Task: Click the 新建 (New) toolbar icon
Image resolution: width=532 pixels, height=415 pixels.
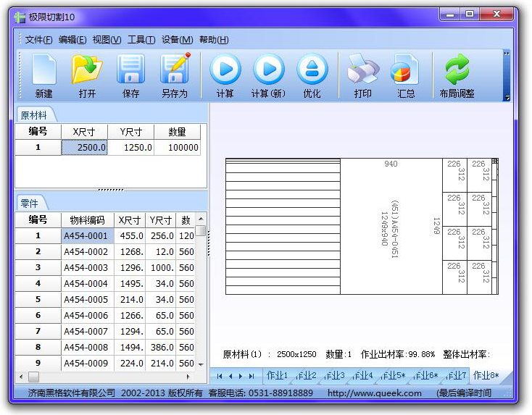Action: (x=44, y=70)
